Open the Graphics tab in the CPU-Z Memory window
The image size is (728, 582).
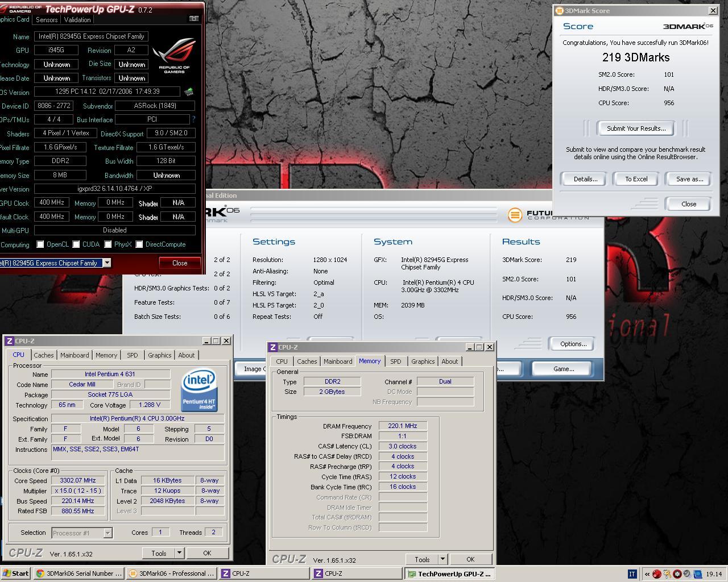[x=423, y=361]
